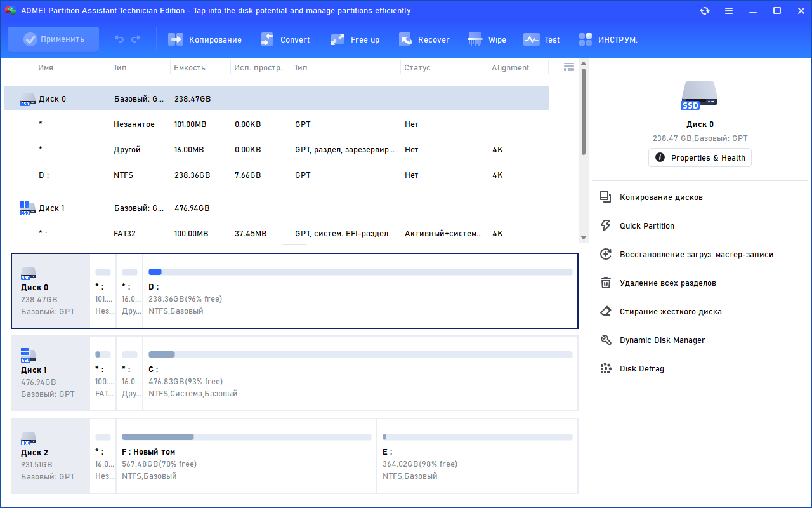
Task: Click the Применить apply button
Action: 53,39
